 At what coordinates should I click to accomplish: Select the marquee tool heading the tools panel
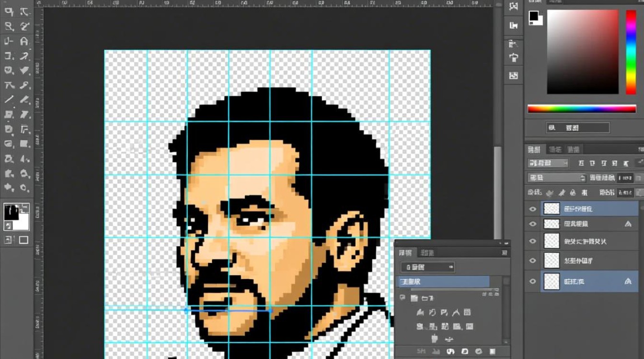[x=9, y=12]
